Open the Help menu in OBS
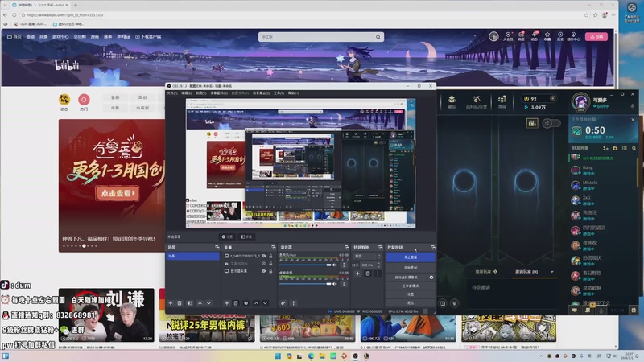 click(293, 93)
